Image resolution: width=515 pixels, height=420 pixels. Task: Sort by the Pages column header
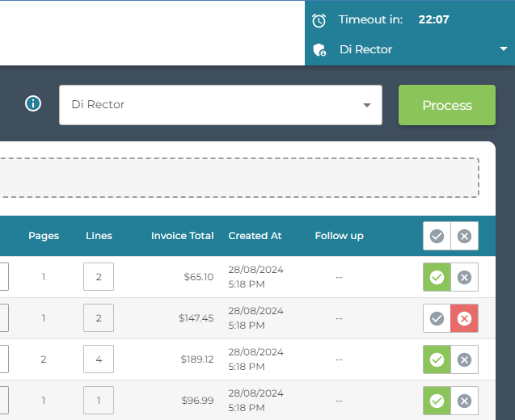[x=44, y=236]
